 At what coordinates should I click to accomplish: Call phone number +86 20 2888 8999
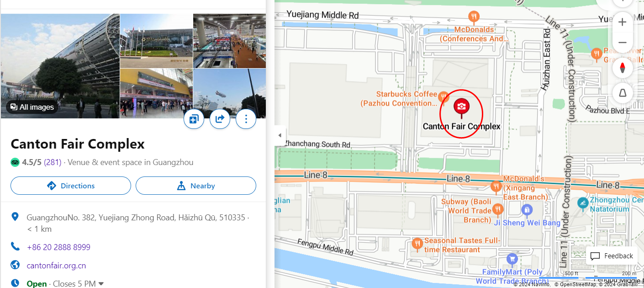58,247
